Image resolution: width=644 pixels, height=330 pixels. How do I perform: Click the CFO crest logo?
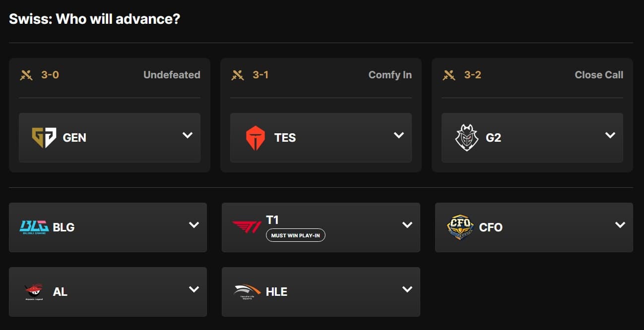click(460, 227)
